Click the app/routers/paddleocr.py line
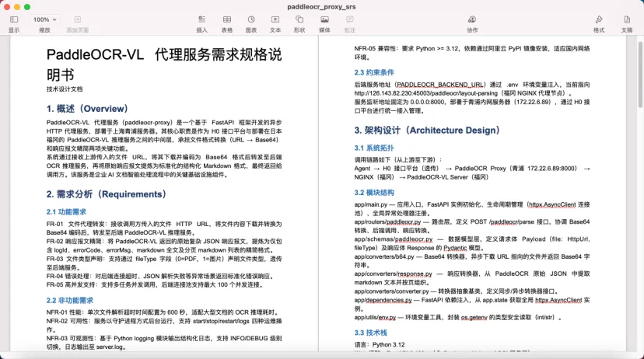The height and width of the screenshot is (359, 644). click(x=472, y=226)
